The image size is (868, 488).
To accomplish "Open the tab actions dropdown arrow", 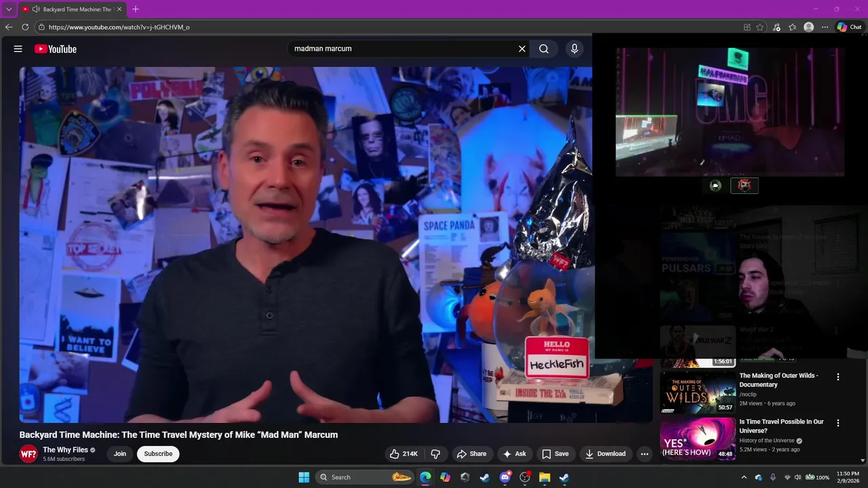I will 9,9.
